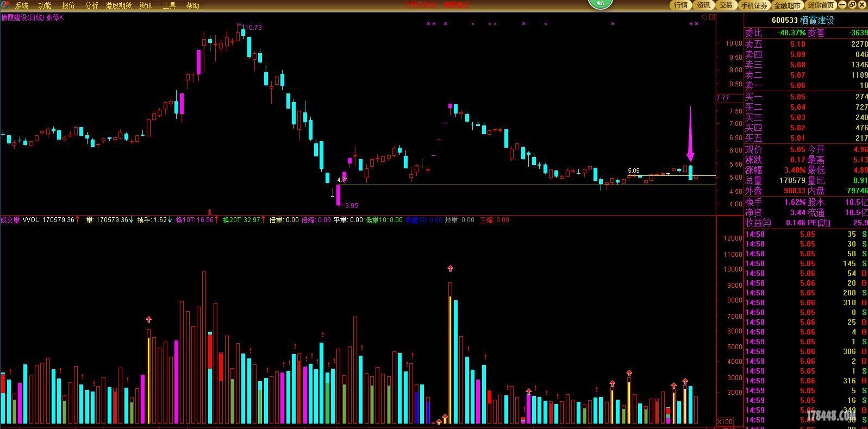This screenshot has width=868, height=429.
Task: Click the red up arrow above tallest volume bar
Action: pos(450,268)
